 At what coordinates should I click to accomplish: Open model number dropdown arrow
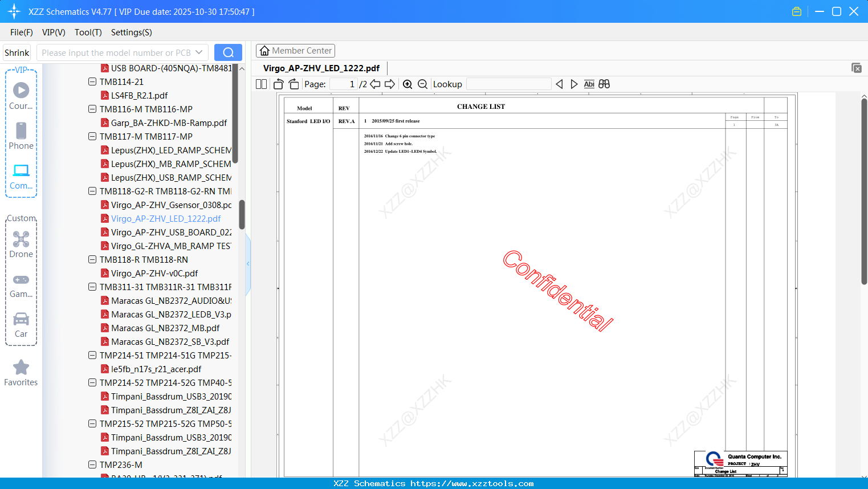point(199,52)
